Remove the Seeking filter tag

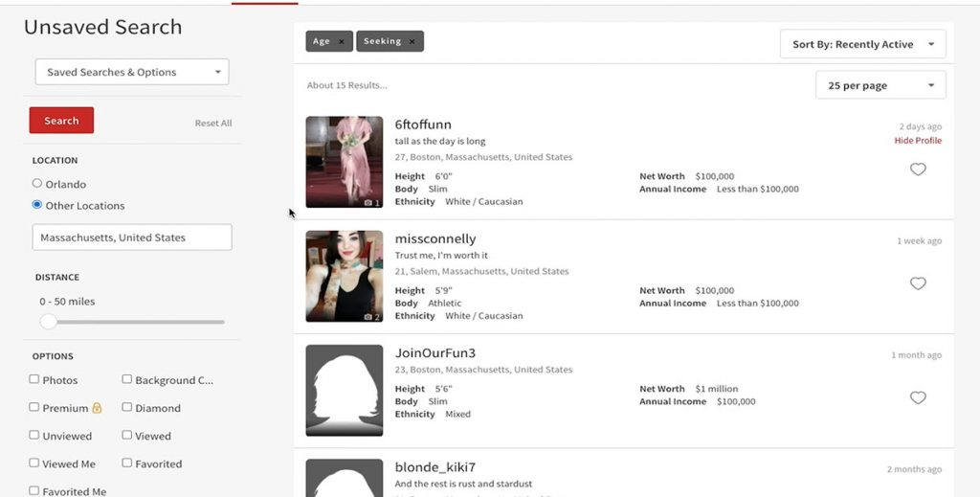[x=412, y=41]
